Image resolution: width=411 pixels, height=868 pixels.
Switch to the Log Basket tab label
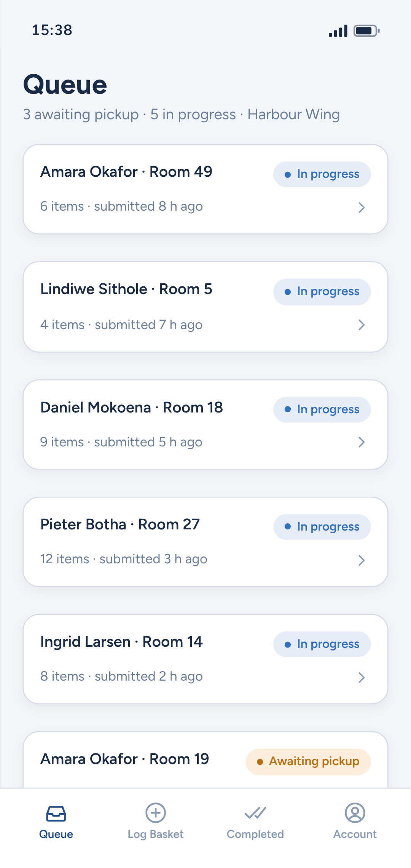[156, 834]
